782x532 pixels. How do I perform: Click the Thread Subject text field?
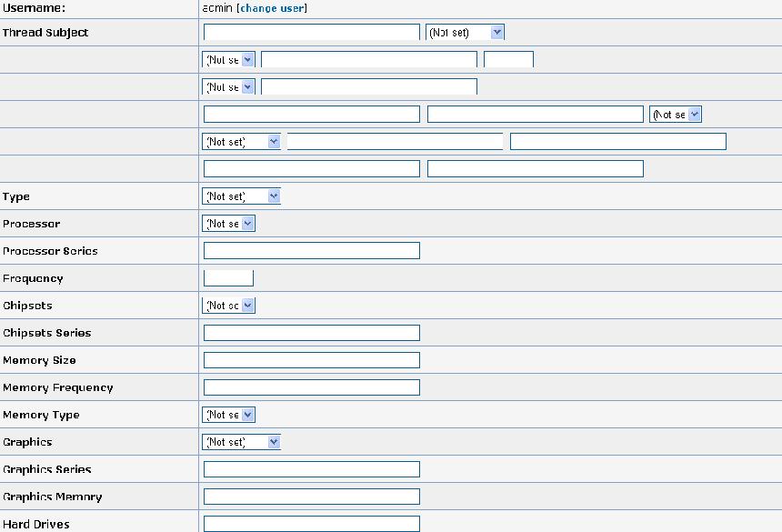(x=311, y=33)
